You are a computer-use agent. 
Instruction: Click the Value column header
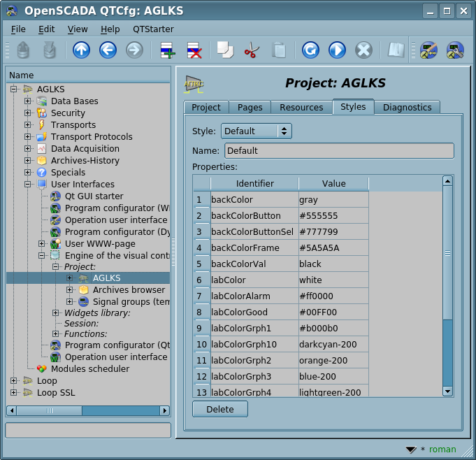[333, 184]
